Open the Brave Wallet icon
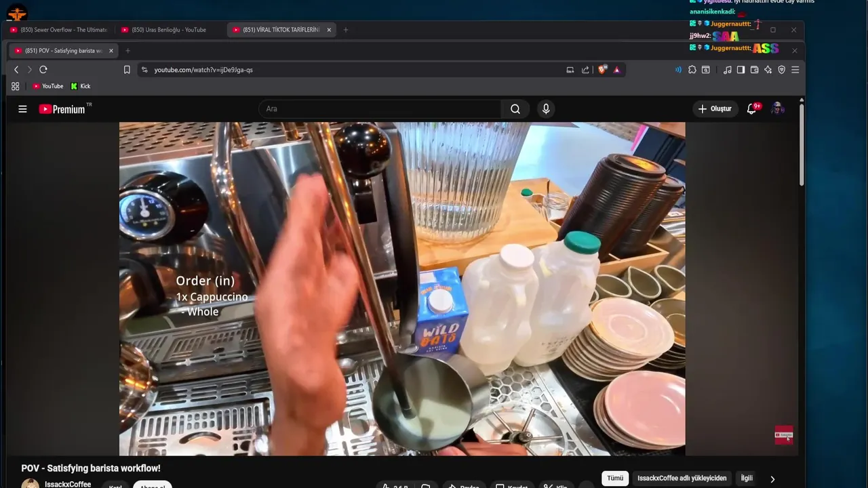 (754, 70)
